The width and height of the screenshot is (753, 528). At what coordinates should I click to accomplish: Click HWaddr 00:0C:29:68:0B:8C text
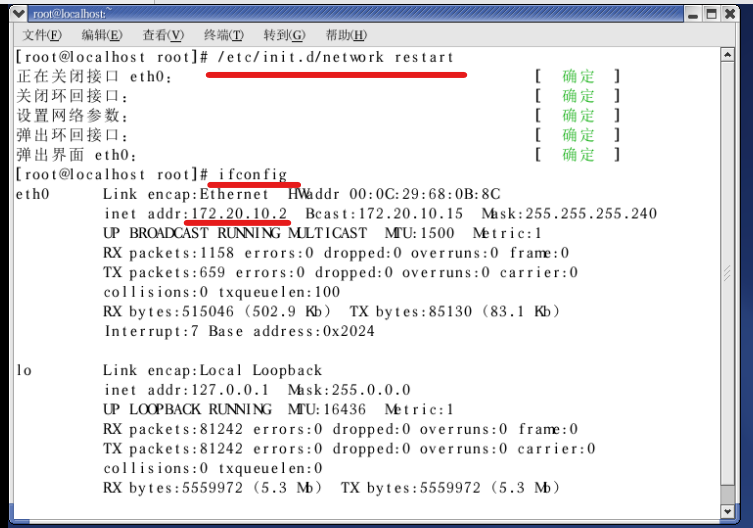click(394, 194)
